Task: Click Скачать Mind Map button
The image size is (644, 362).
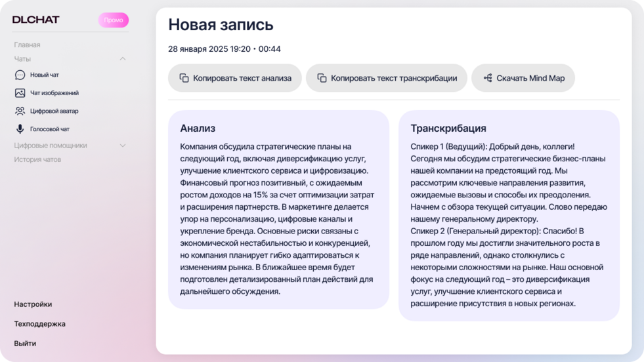Action: pos(523,78)
